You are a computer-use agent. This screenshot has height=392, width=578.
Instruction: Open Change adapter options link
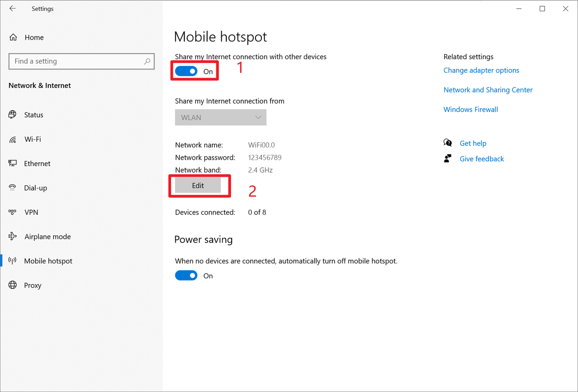[481, 70]
